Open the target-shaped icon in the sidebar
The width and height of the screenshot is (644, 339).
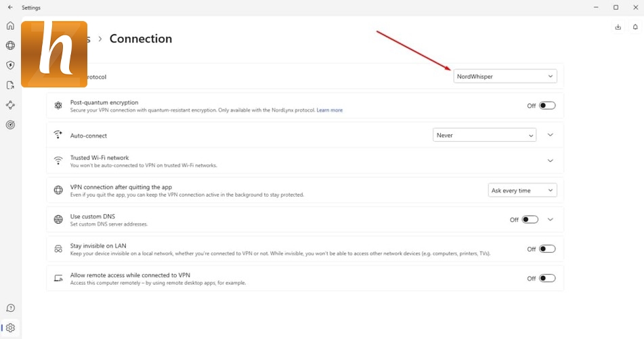tap(10, 125)
